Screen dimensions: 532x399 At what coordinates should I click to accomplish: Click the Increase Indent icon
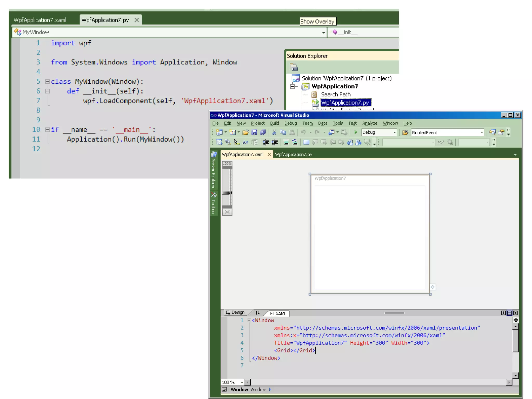tap(275, 142)
